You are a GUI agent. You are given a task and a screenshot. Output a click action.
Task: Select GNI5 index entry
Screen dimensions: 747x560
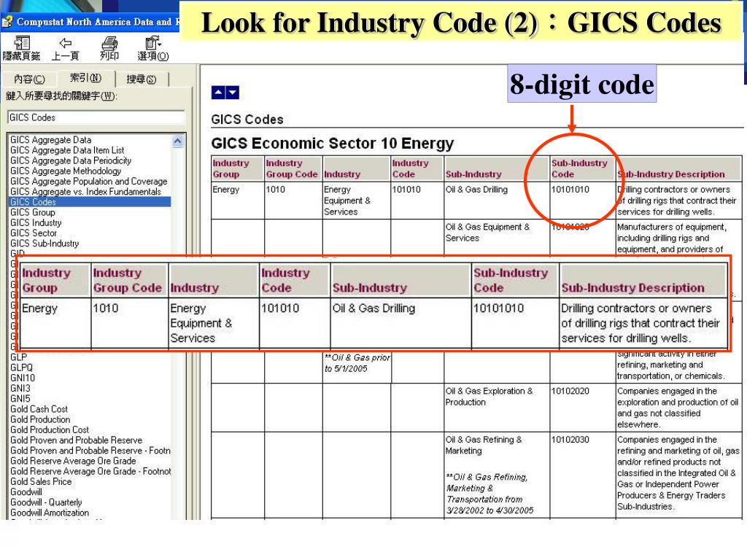(x=20, y=399)
